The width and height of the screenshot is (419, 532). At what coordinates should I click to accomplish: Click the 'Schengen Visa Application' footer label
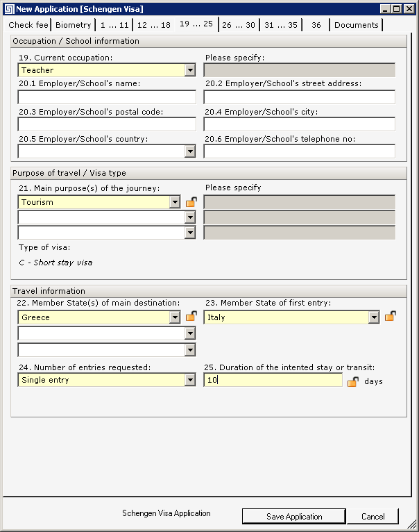(x=166, y=513)
